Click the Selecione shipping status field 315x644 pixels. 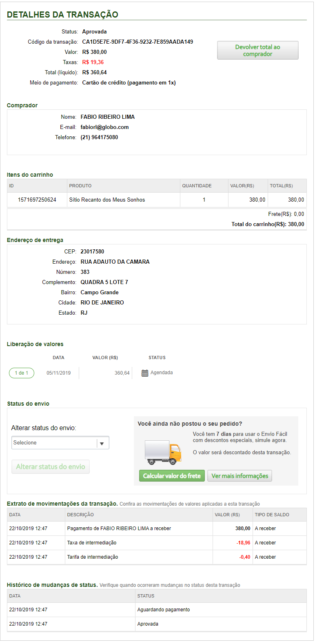tap(54, 443)
